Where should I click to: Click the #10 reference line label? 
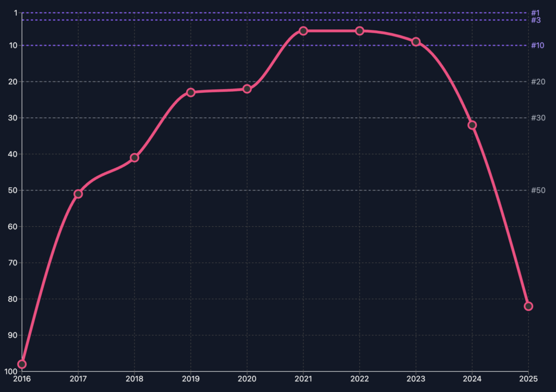[538, 46]
